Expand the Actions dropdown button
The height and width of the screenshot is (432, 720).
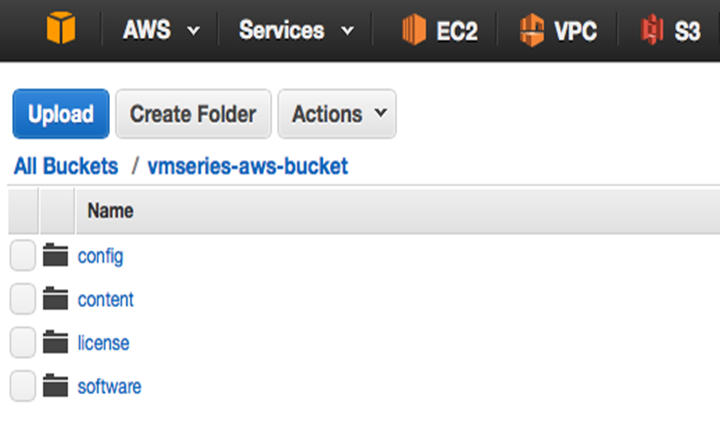[x=337, y=114]
